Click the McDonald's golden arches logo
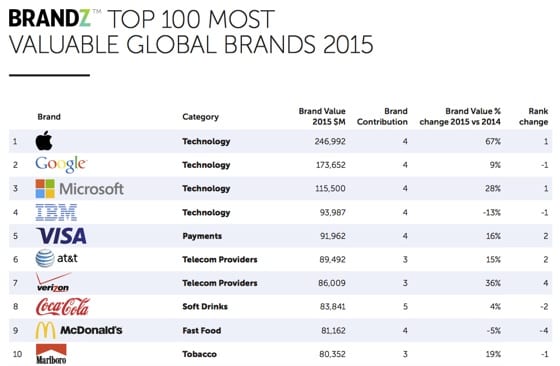Image resolution: width=560 pixels, height=366 pixels. tap(45, 330)
